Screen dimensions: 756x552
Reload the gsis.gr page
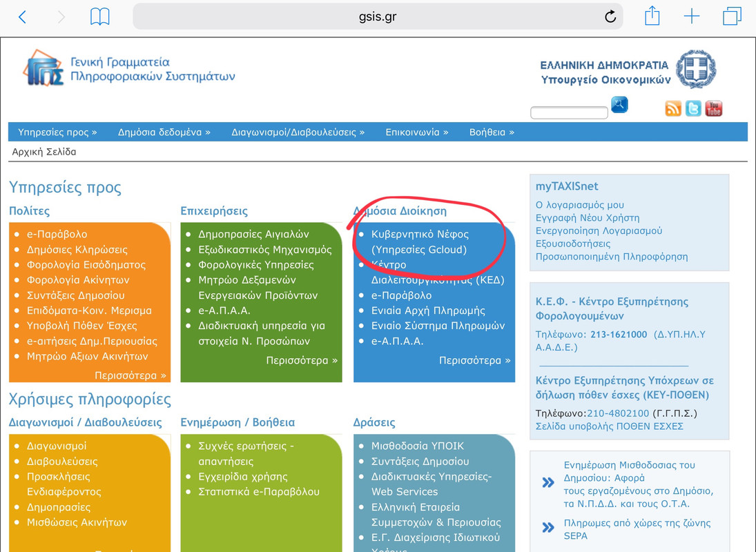coord(610,17)
